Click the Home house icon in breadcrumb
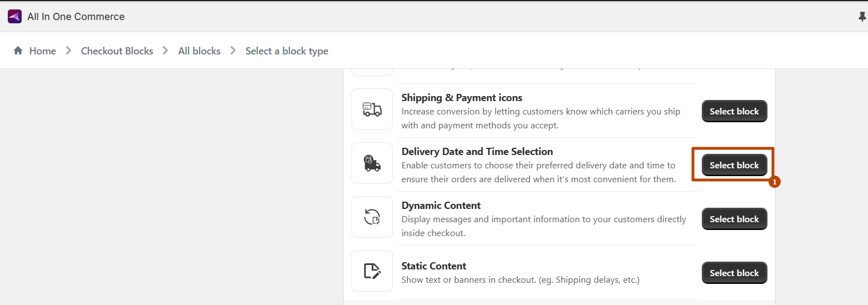The height and width of the screenshot is (305, 868). [18, 51]
